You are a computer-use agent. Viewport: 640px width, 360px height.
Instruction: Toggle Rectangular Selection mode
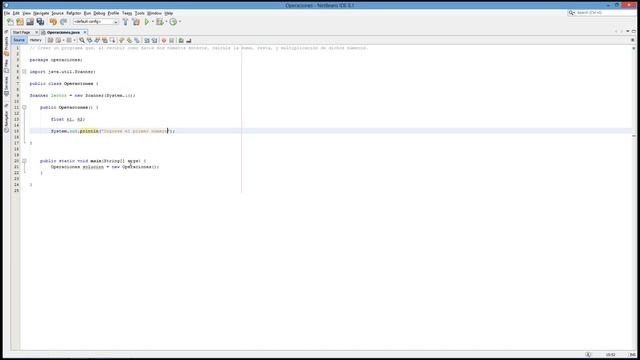pyautogui.click(x=112, y=40)
